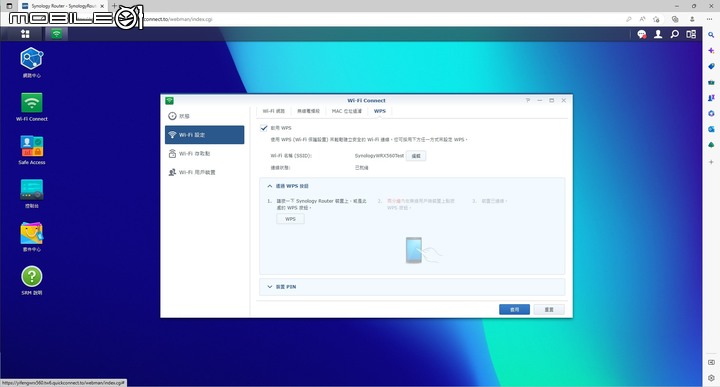The image size is (720, 387).
Task: Click the edit button next to the SSID
Action: 416,156
